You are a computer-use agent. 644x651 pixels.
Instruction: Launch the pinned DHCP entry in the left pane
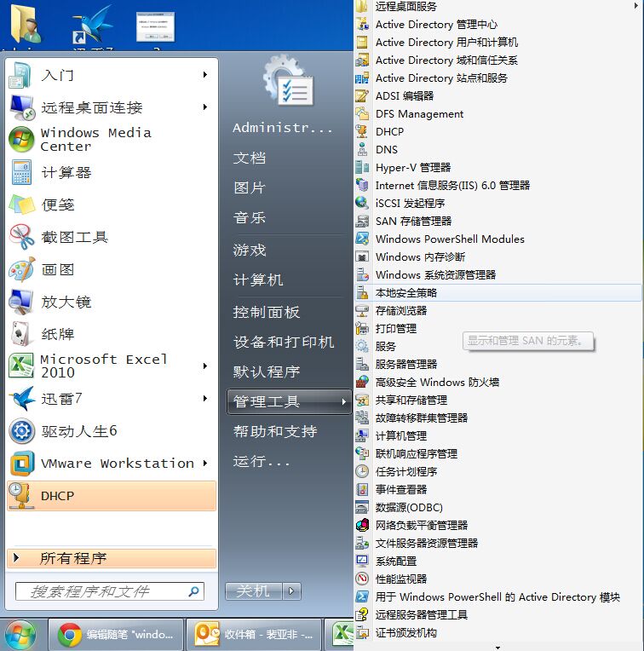point(112,496)
